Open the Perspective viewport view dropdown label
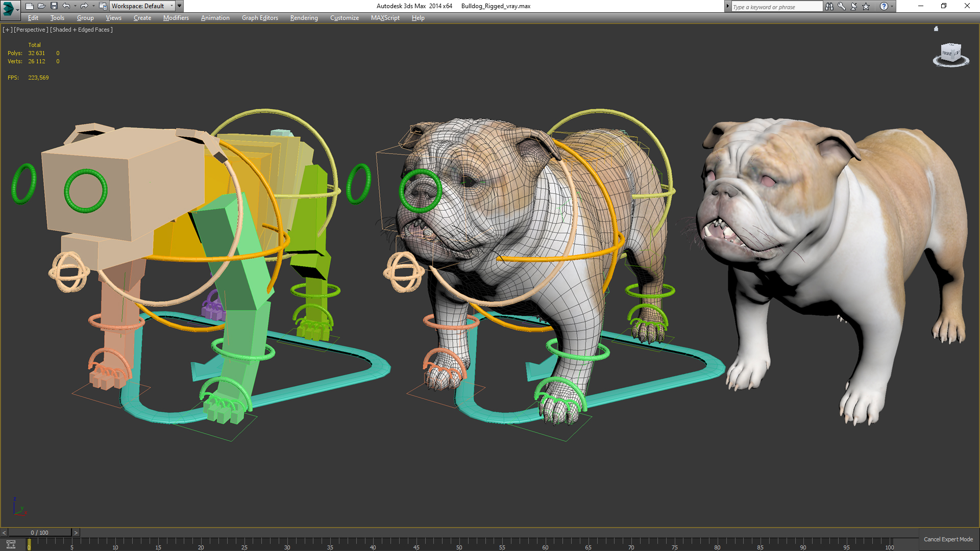Image resolution: width=980 pixels, height=551 pixels. point(31,30)
